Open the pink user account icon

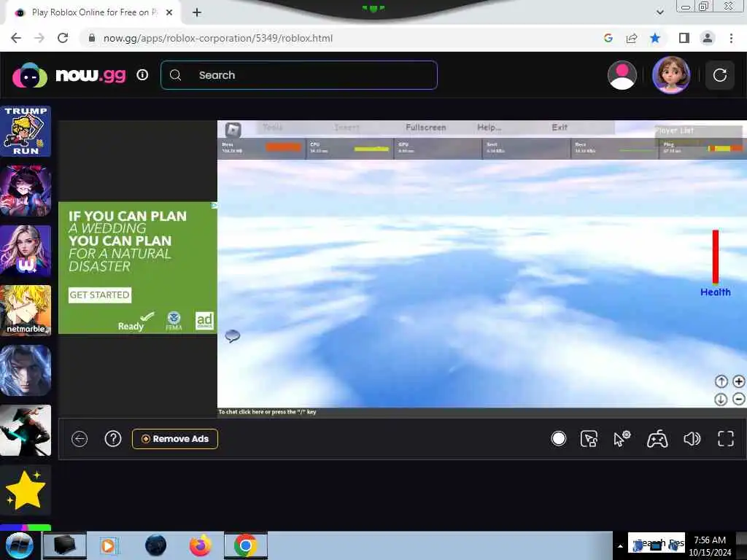click(622, 75)
